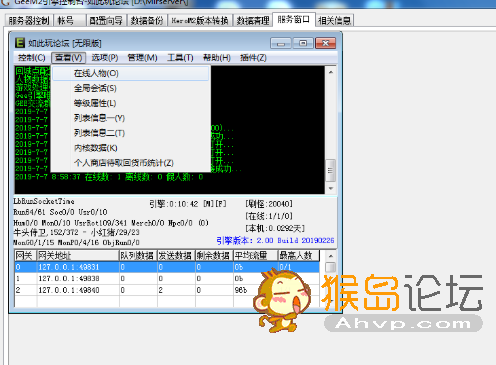
Task: Click the log scrollbar down arrow
Action: click(x=331, y=188)
